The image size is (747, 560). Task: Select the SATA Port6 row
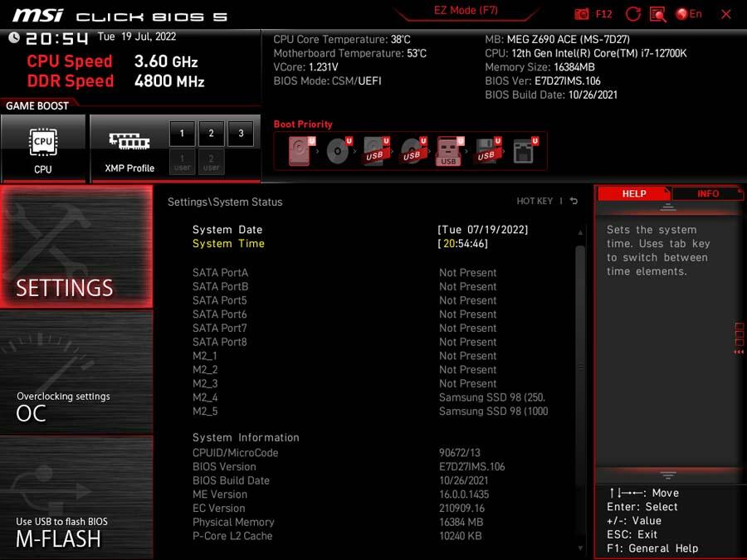(370, 314)
